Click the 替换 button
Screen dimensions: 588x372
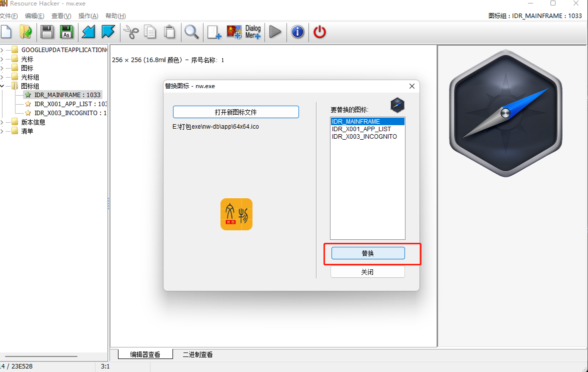(368, 253)
